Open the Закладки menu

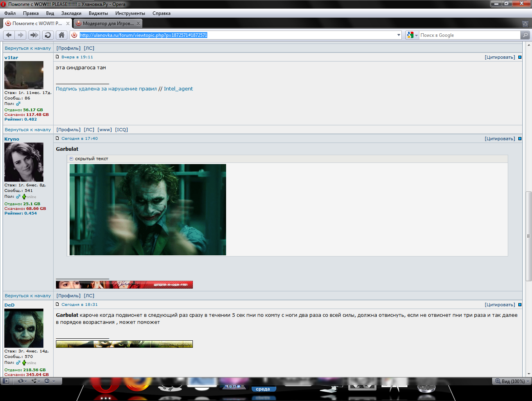[71, 13]
